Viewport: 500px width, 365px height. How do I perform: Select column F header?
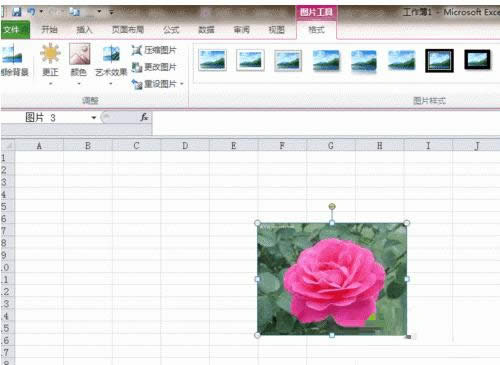(282, 146)
